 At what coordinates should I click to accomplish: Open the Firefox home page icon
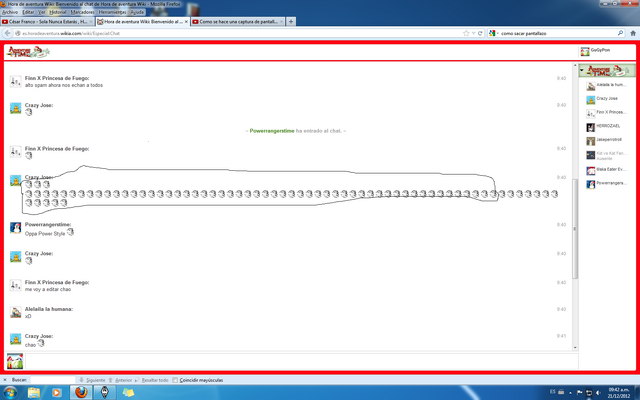(633, 33)
